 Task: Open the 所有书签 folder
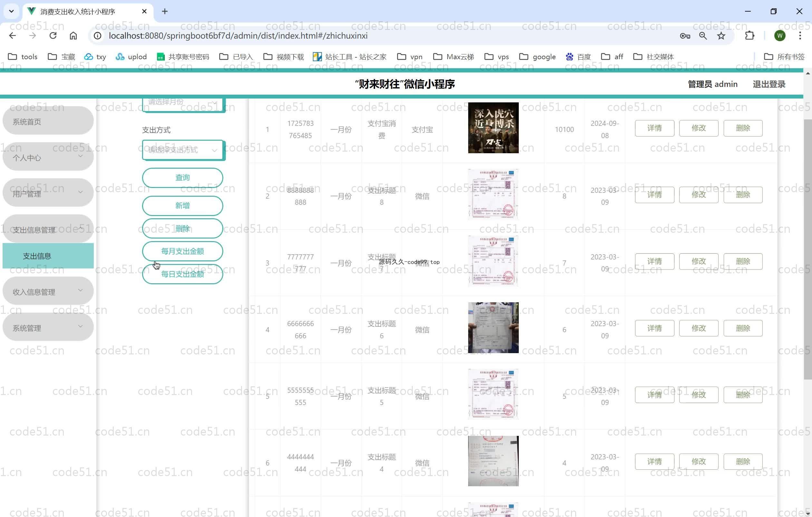(784, 57)
